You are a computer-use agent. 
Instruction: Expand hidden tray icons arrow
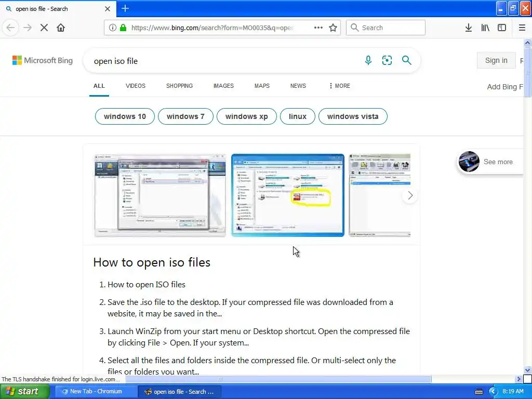click(493, 392)
